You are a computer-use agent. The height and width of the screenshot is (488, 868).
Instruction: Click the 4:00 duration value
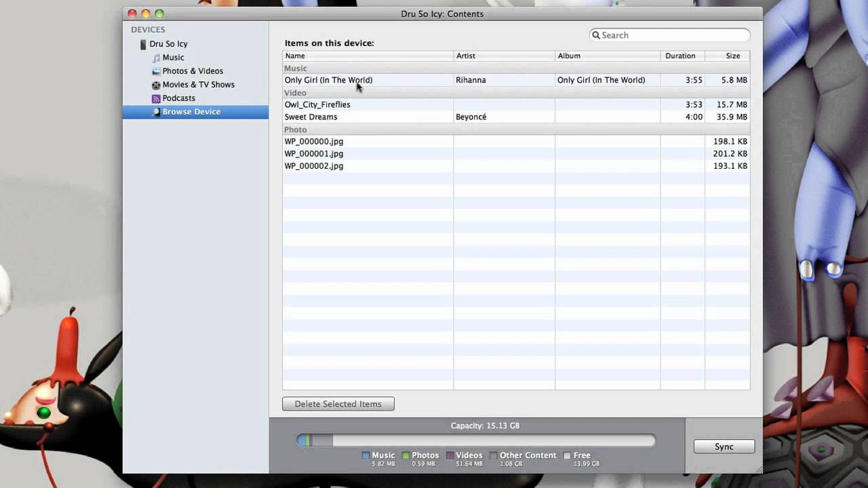coord(694,117)
